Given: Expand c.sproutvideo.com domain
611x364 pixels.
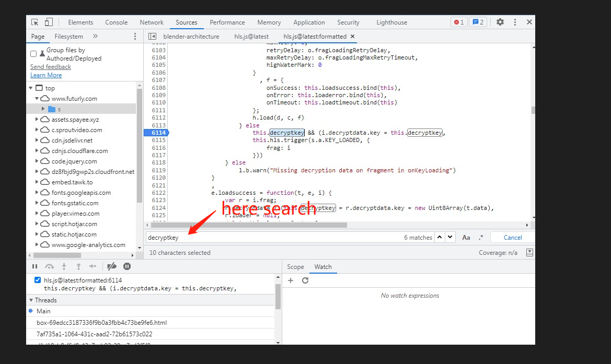Looking at the screenshot, I should tap(37, 130).
